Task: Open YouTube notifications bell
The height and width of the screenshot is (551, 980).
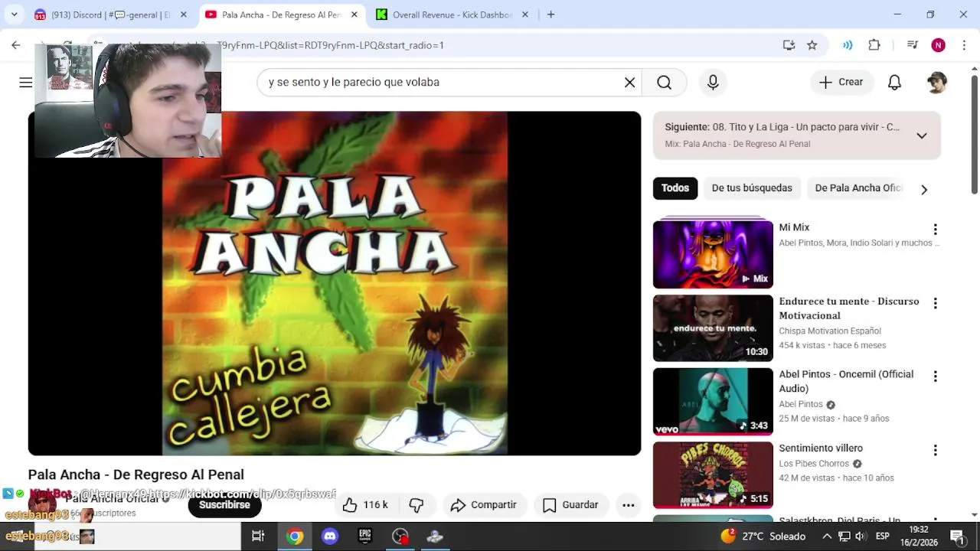Action: [x=894, y=83]
